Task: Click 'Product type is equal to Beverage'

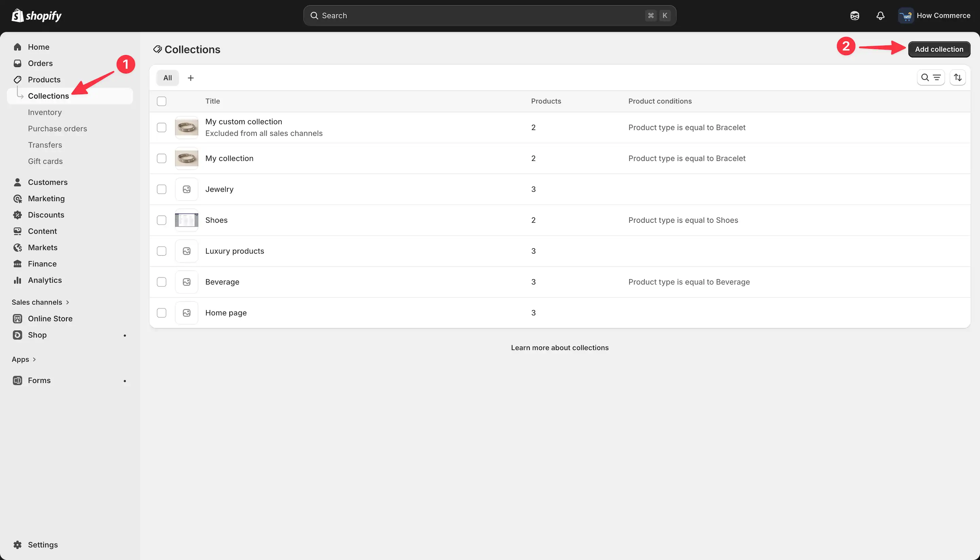Action: (x=689, y=282)
